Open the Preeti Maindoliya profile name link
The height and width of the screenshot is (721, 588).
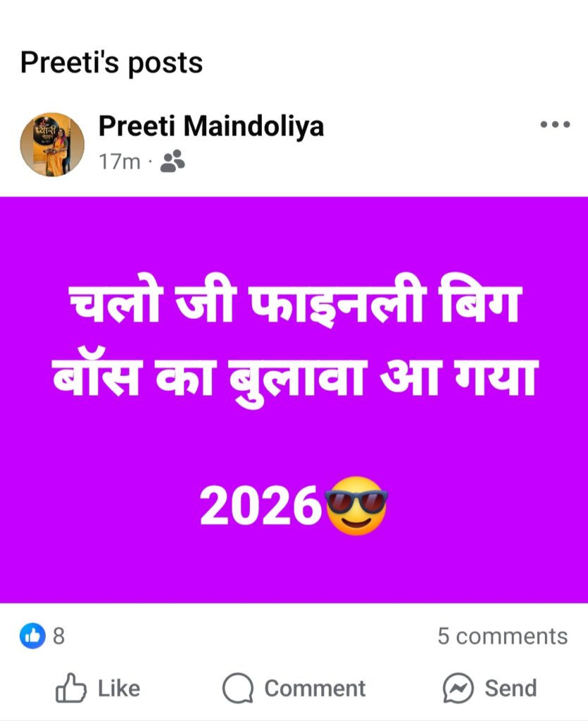pyautogui.click(x=211, y=125)
